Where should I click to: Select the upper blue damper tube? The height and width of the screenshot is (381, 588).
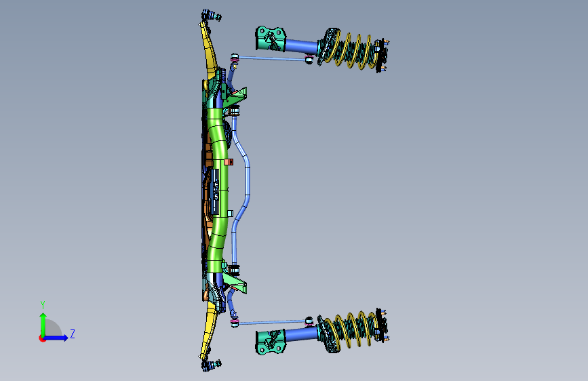(302, 45)
